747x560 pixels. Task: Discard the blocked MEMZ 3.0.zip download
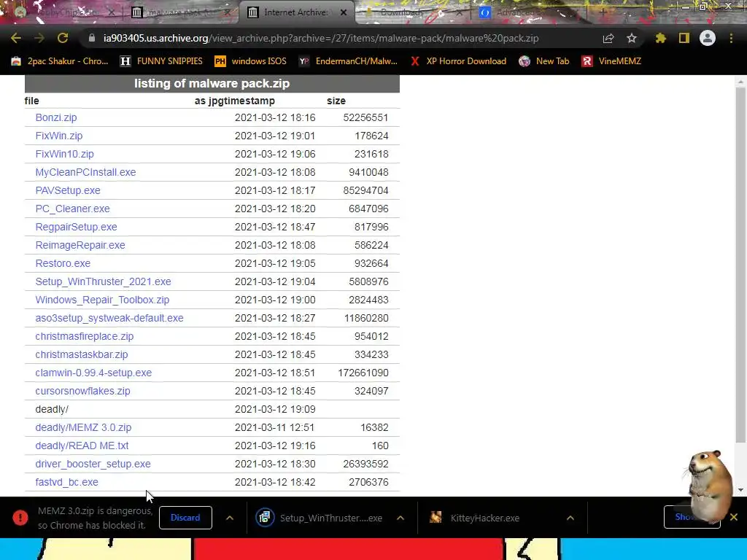pyautogui.click(x=185, y=518)
